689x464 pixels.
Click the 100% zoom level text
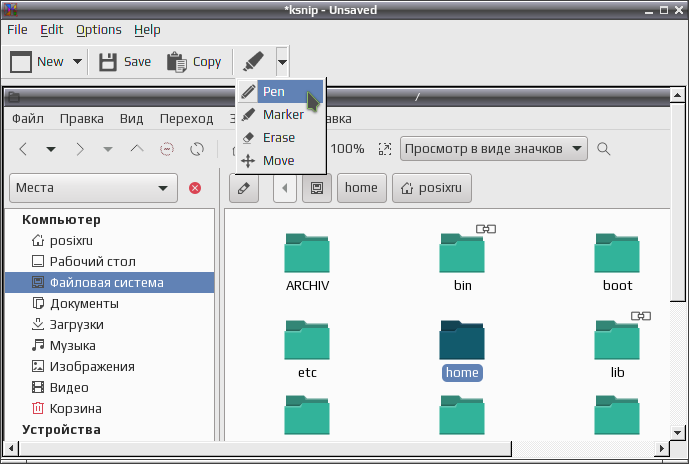347,149
